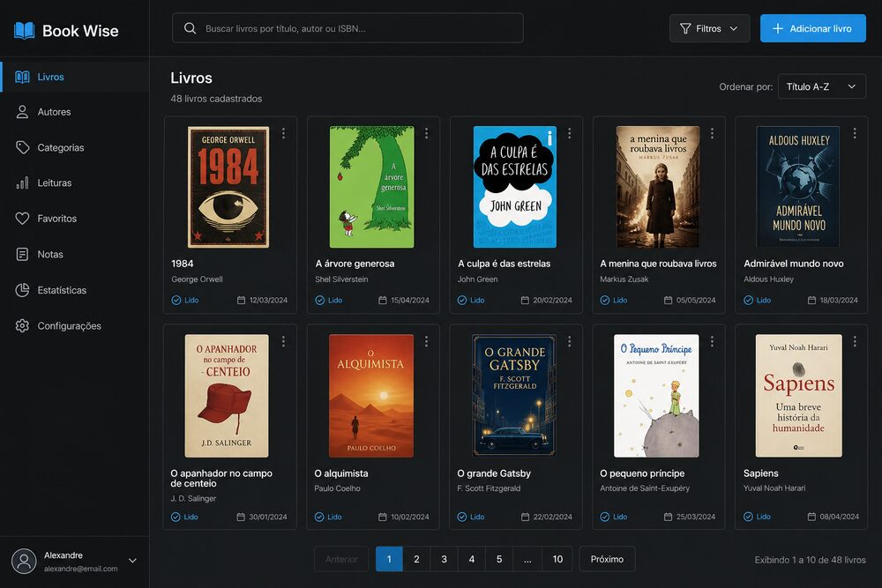This screenshot has height=588, width=882.
Task: Toggle the Lido status on A árvore generosa
Action: (x=328, y=301)
